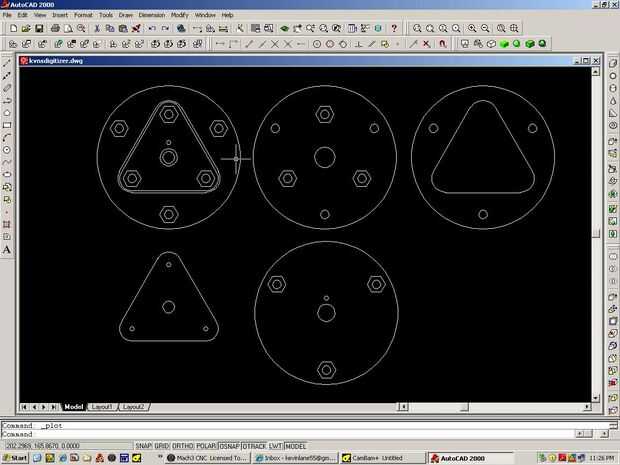
Task: Click the Help question mark icon
Action: pyautogui.click(x=394, y=28)
